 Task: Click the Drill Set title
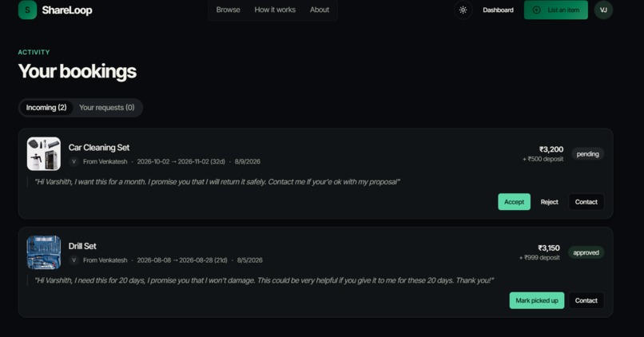pos(82,246)
